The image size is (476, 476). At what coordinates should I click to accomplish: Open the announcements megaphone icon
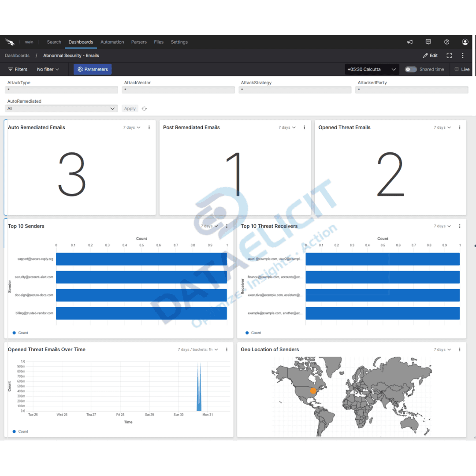[x=409, y=42]
